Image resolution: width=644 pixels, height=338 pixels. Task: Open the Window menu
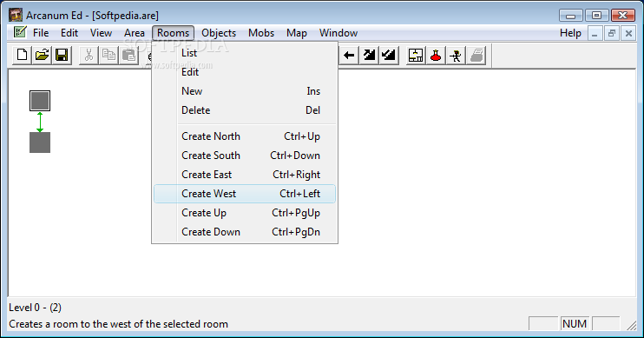pyautogui.click(x=338, y=33)
